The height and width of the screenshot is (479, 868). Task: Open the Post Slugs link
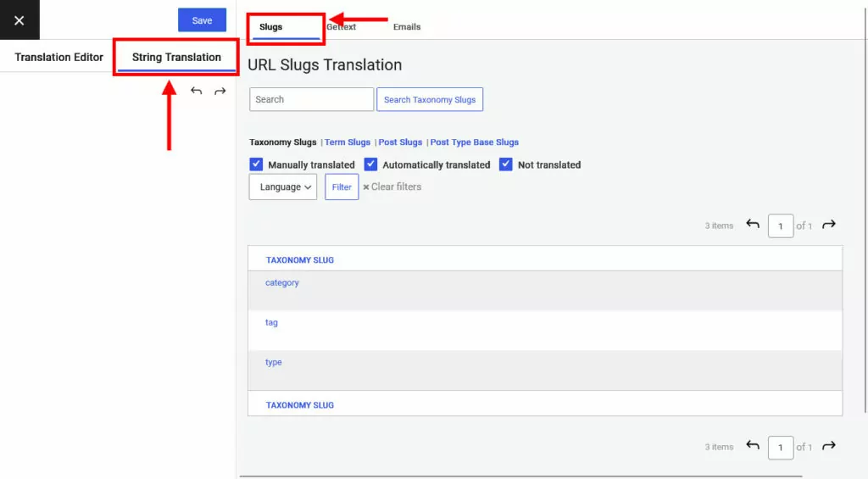pos(400,142)
